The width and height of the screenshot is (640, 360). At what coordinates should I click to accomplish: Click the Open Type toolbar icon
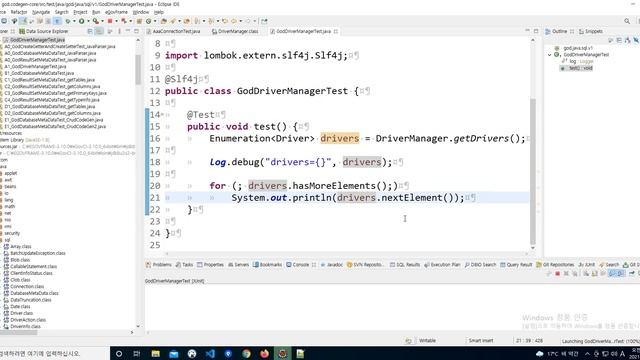(x=164, y=21)
